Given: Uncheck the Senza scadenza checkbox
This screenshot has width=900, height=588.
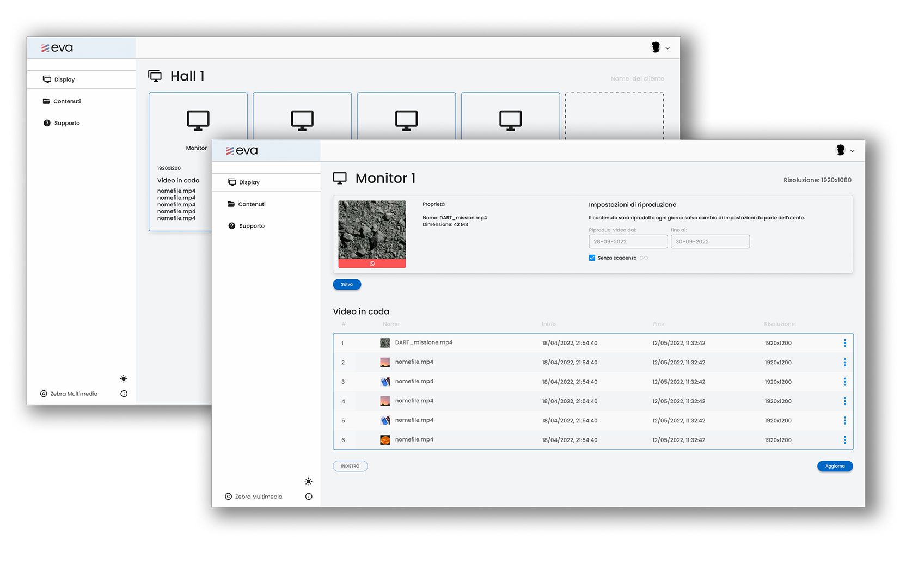Looking at the screenshot, I should pos(592,258).
